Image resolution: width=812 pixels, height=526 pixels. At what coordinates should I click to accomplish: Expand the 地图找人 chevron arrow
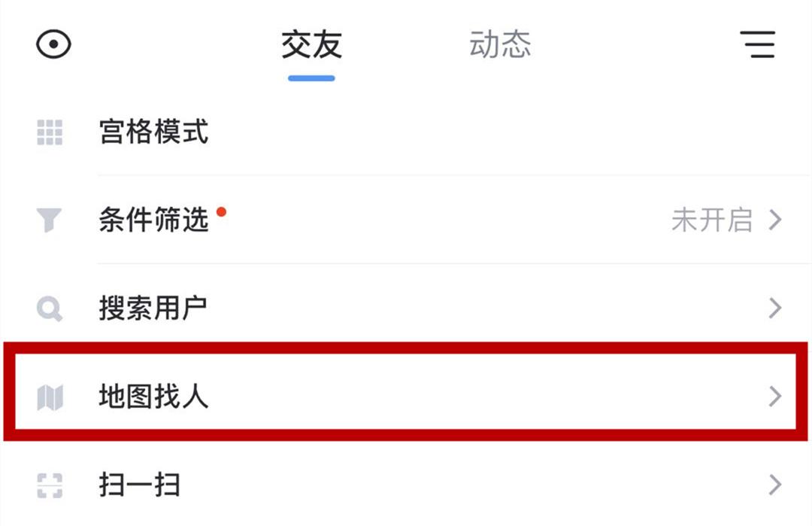click(775, 397)
